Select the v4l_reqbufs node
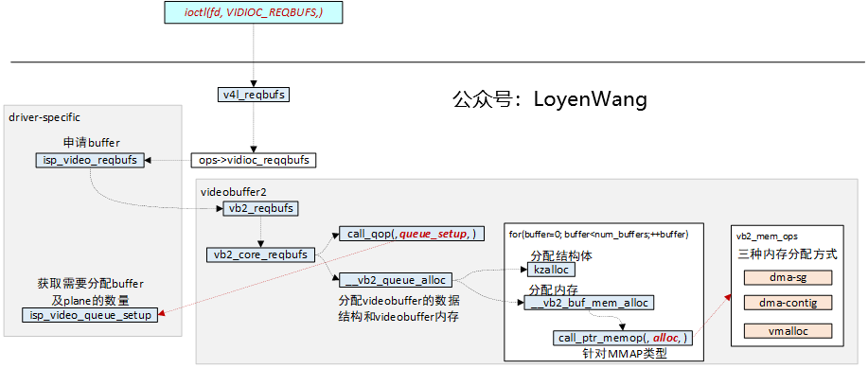Viewport: 868px width, 368px height. click(254, 95)
